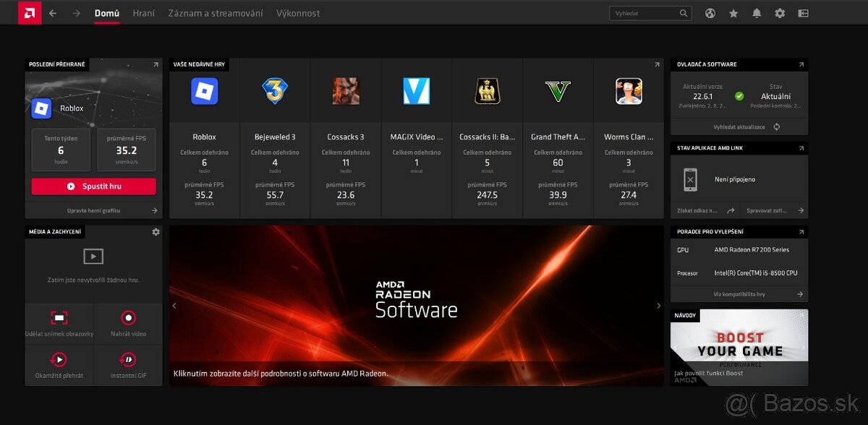Switch to the Hraní tab

point(143,13)
